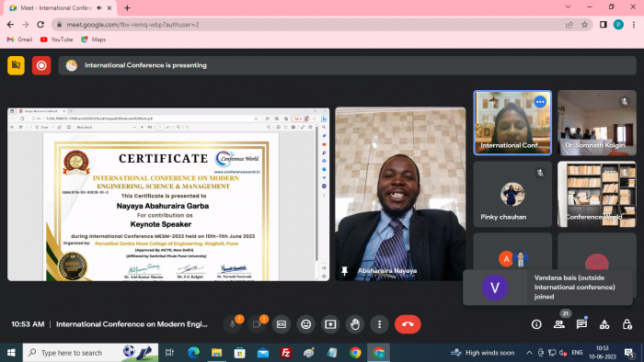Open a new browser tab

127,7
